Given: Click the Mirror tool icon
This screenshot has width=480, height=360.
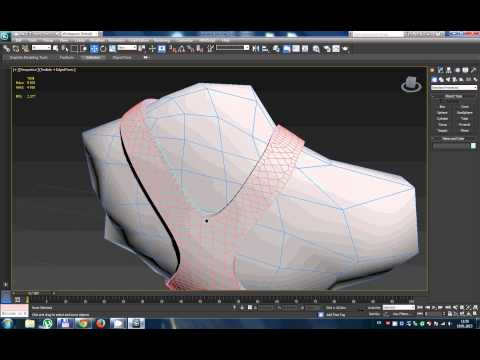Looking at the screenshot, I should tap(255, 49).
